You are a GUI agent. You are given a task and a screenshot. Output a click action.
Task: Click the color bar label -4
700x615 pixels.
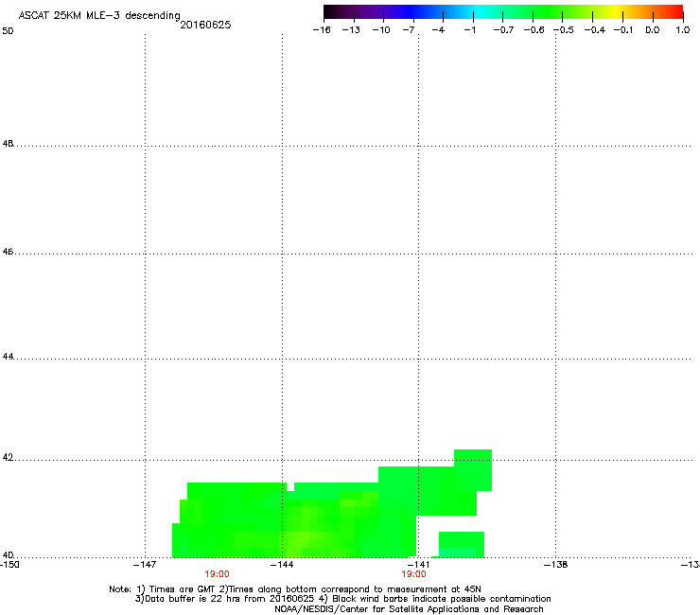(438, 30)
